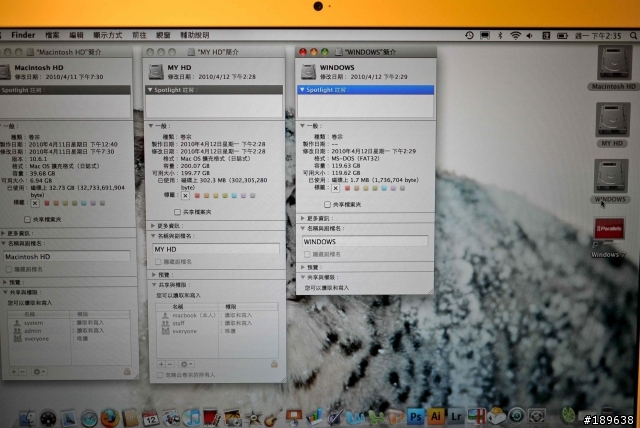Pick red label color in Macintosh HD window
Viewport: 640px width, 428px height.
[47, 203]
